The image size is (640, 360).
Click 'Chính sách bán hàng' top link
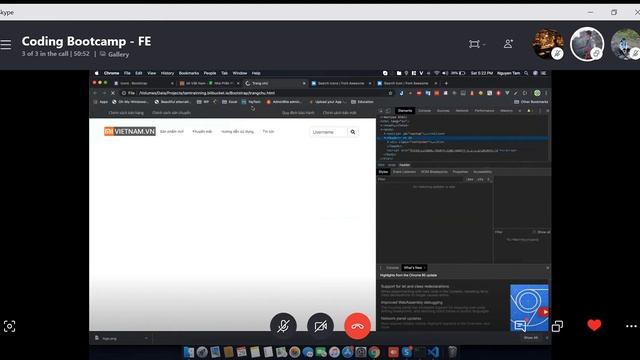click(126, 113)
